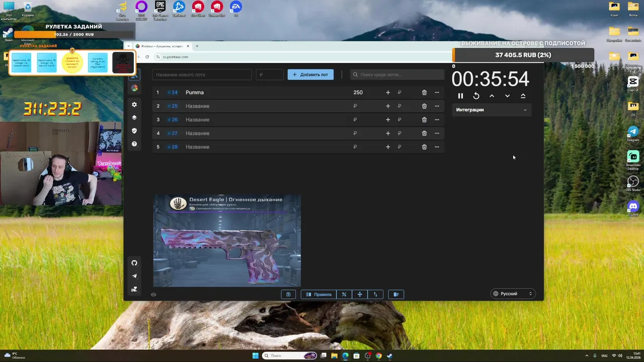Open more options for Pumma lot
The height and width of the screenshot is (362, 644).
click(x=437, y=93)
